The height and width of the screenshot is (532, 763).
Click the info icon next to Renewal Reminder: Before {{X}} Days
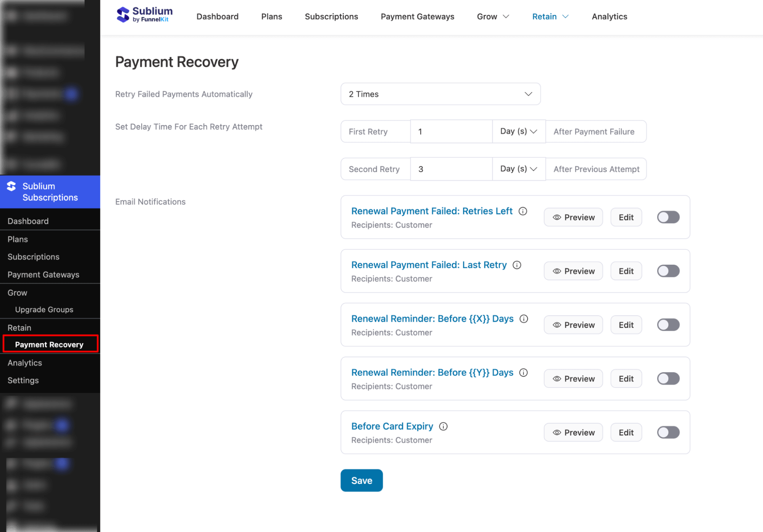[523, 318]
